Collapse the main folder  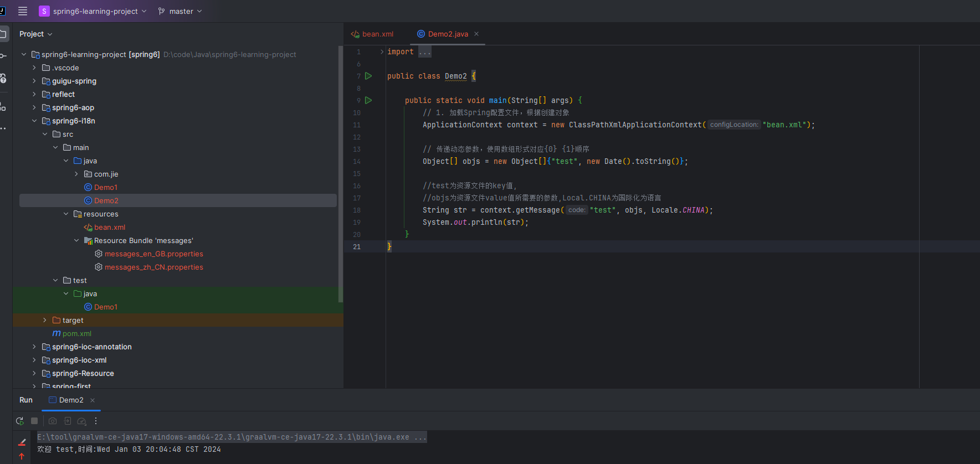55,147
